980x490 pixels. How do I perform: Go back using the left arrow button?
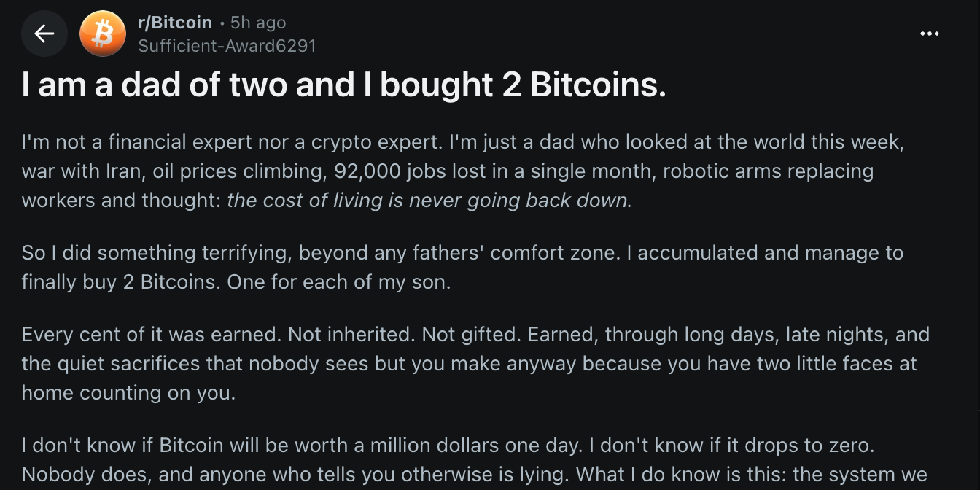(44, 34)
